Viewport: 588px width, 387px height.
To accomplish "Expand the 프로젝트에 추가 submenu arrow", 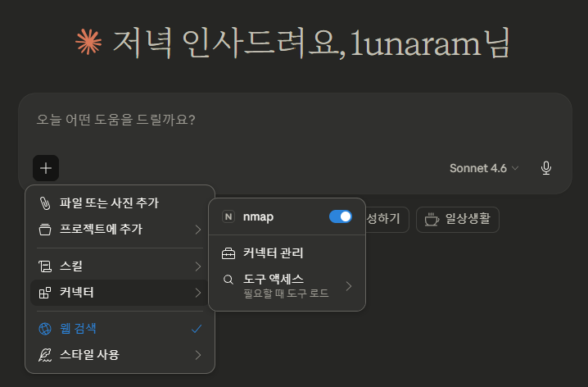I will pos(197,229).
